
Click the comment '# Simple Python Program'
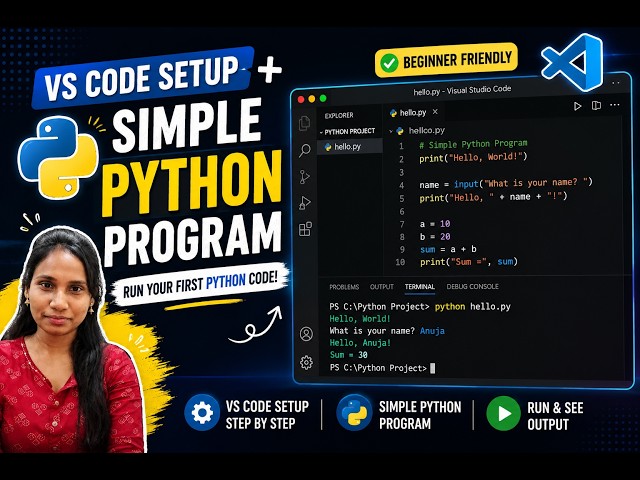pos(473,144)
